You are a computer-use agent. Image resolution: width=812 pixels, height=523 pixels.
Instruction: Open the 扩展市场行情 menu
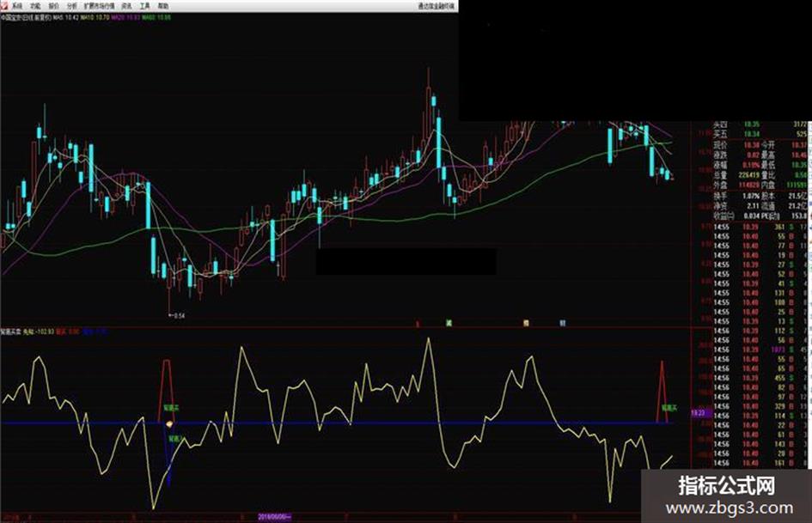[100, 6]
